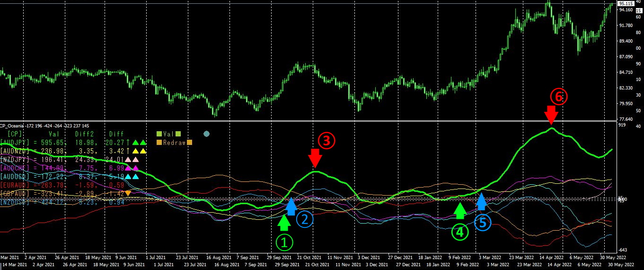The image size is (644, 270).
Task: Click EURAUD Diff value 0.59
Action: (117, 185)
